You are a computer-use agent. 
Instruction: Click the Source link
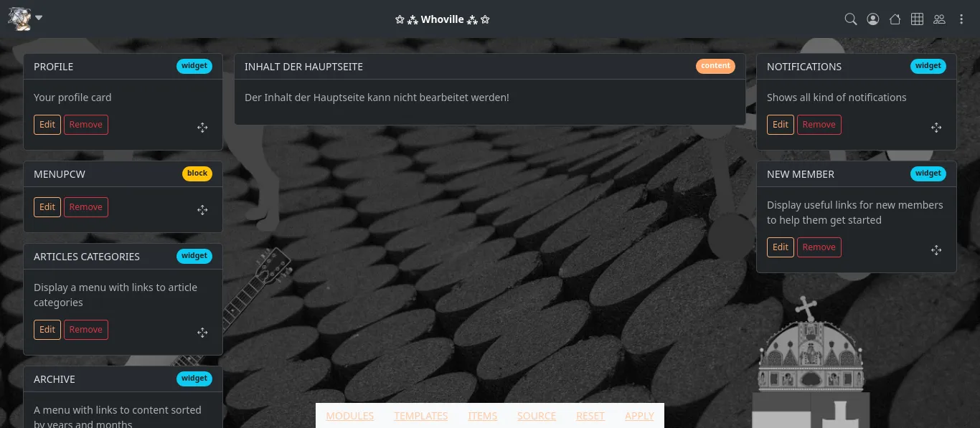[537, 416]
